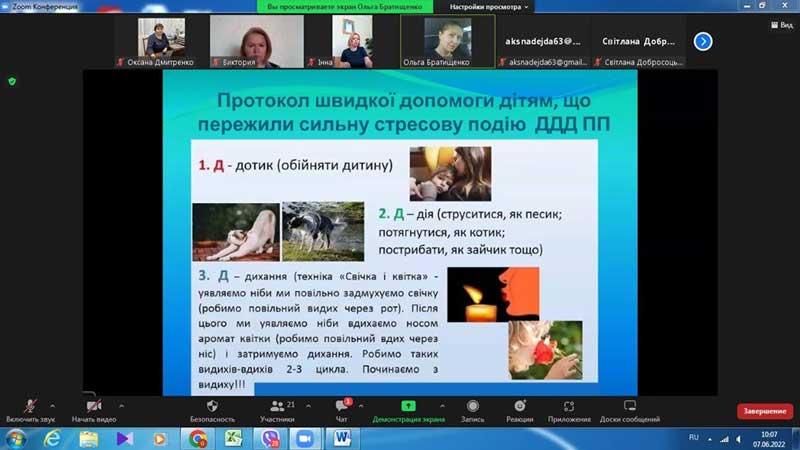This screenshot has width=800, height=450.
Task: Select Світлана Добросоць participant tile
Action: point(638,41)
